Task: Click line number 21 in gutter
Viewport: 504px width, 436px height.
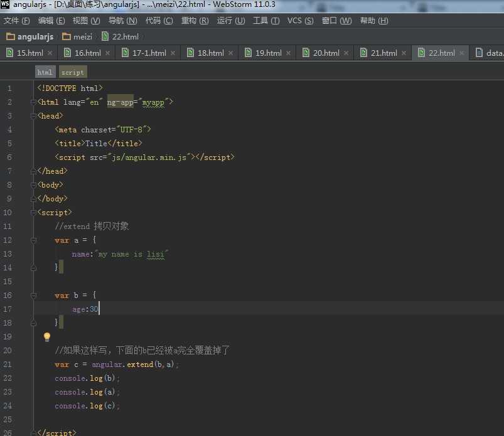Action: (8, 364)
